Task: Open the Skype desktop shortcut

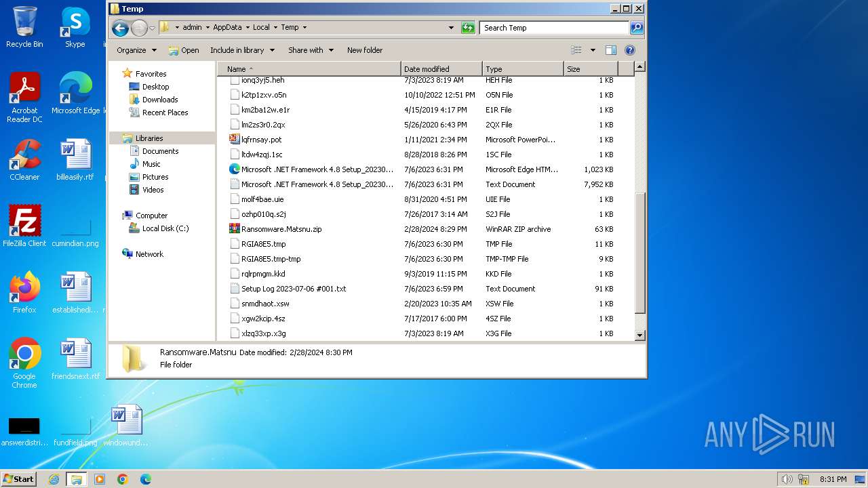Action: 75,27
